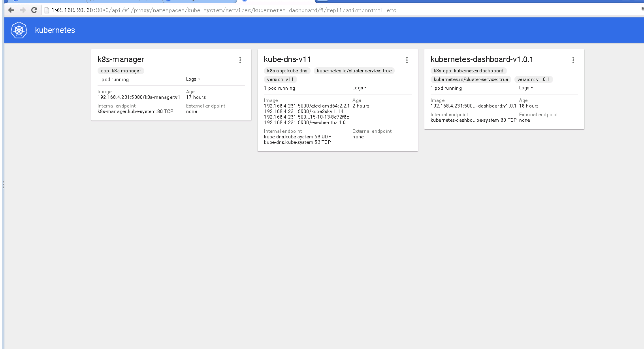The image size is (644, 349).
Task: Open the kube-dns-v11 card three-dot menu
Action: coord(407,60)
